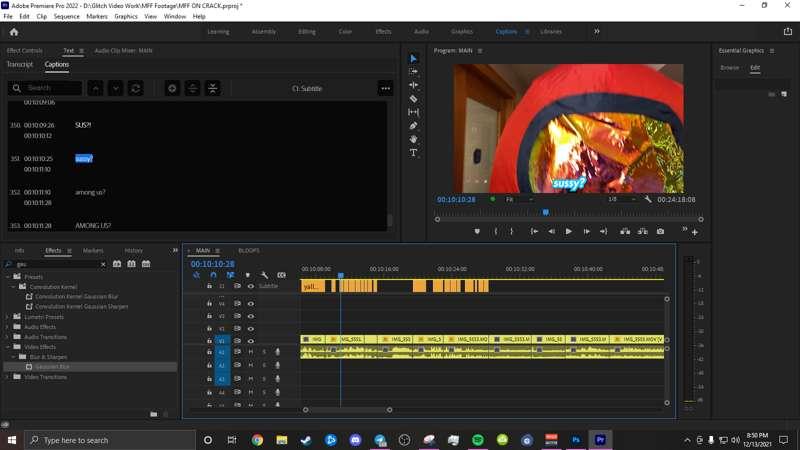Select the Selection tool arrow
Image resolution: width=800 pixels, height=450 pixels.
pos(413,59)
